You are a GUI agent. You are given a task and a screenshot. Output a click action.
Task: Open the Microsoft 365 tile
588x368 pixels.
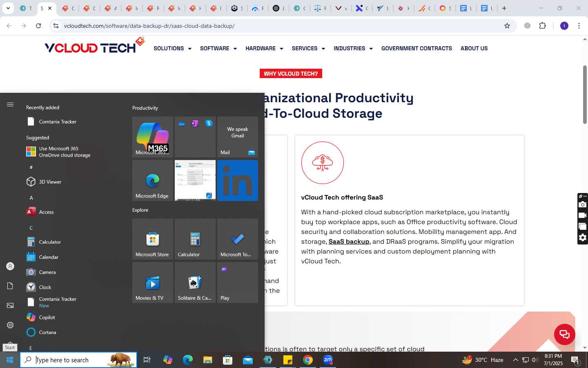[153, 137]
